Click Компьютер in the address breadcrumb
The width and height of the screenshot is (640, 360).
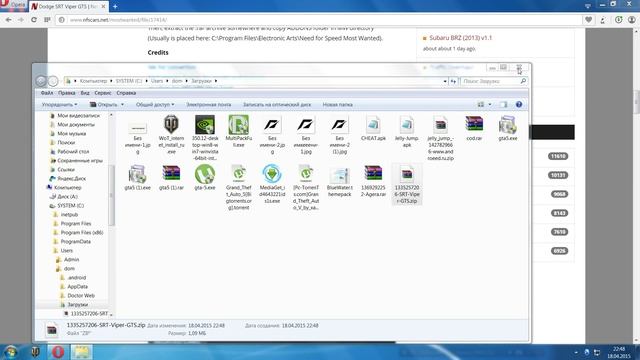(x=93, y=81)
